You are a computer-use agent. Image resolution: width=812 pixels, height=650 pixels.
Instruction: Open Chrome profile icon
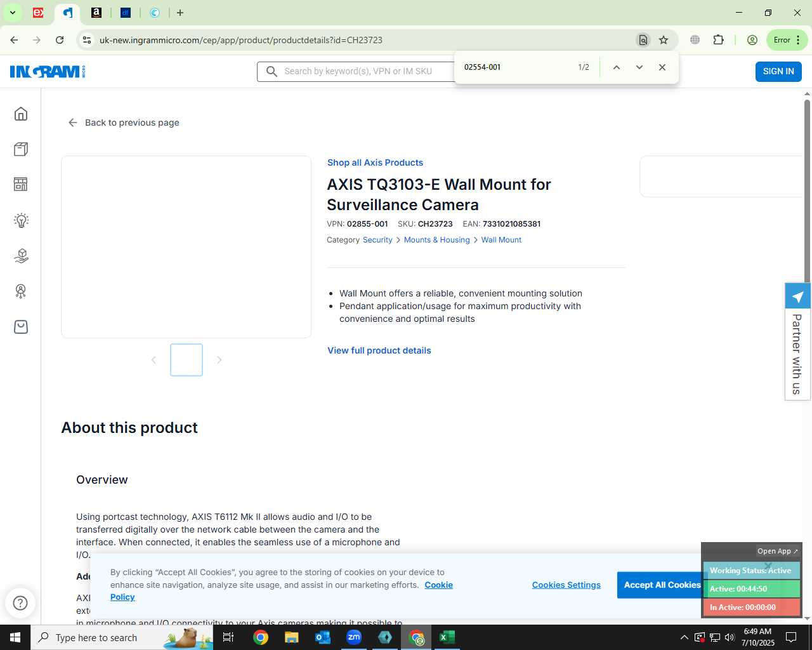tap(752, 40)
